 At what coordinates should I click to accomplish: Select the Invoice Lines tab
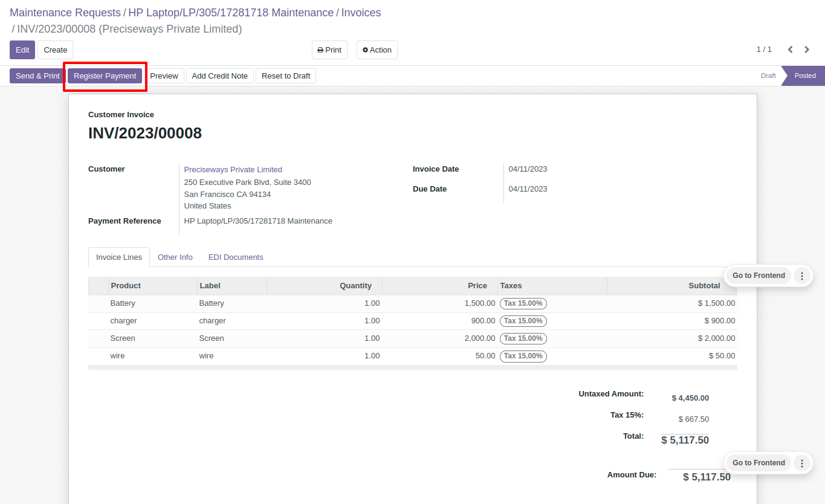(119, 257)
